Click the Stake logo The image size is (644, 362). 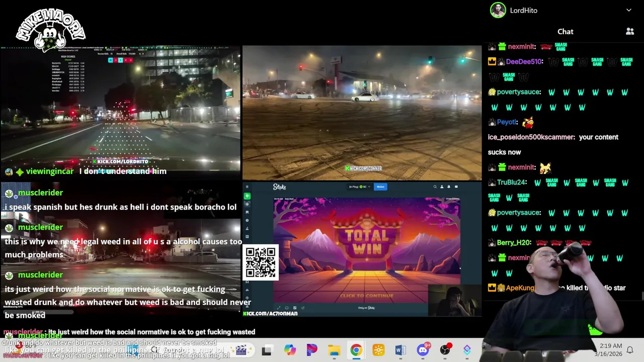(x=279, y=187)
